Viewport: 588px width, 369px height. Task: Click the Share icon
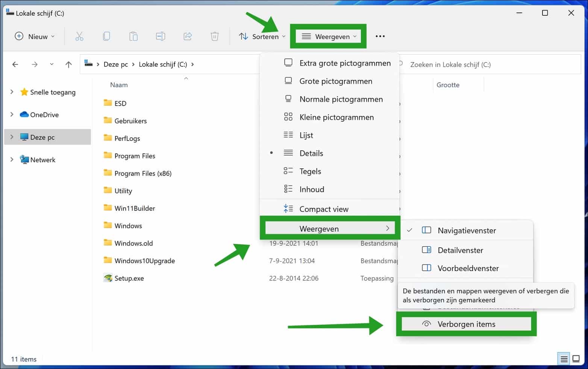pos(187,36)
